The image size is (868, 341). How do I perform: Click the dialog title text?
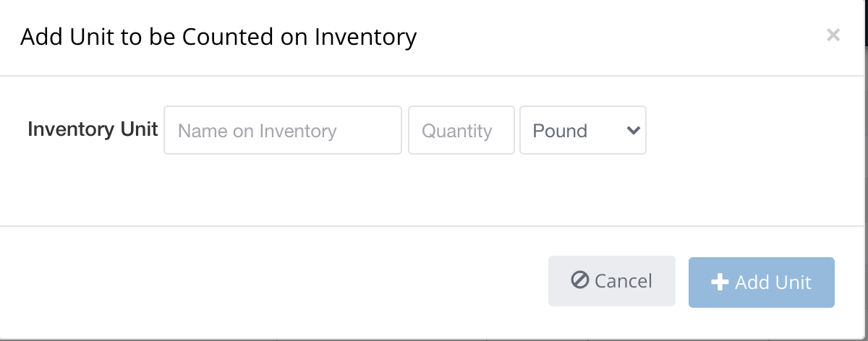218,37
